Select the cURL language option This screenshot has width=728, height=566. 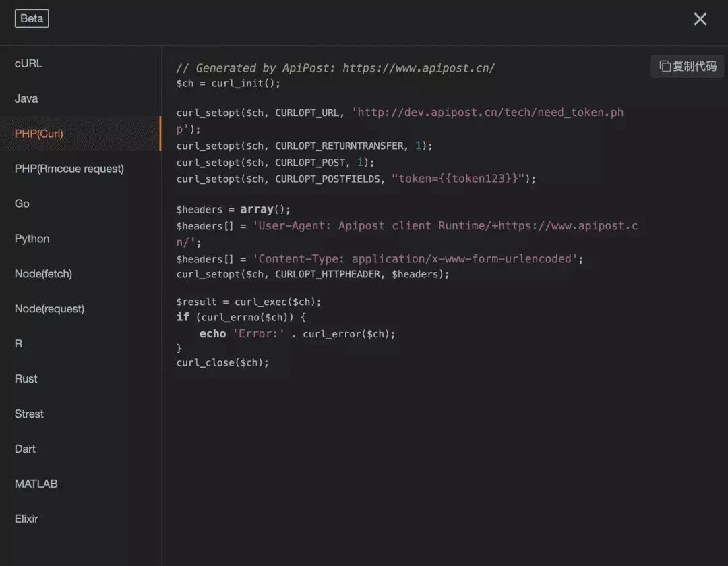pos(80,63)
